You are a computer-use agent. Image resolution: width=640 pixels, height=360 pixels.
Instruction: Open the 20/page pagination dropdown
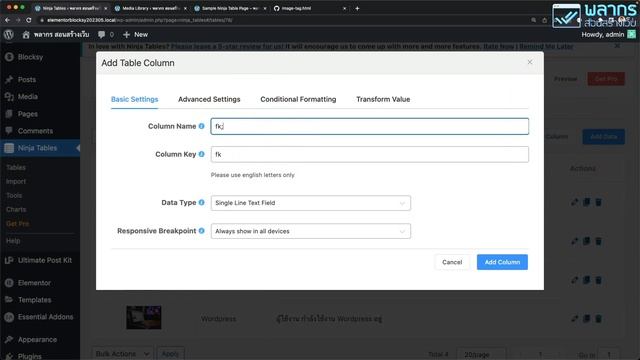(x=481, y=354)
